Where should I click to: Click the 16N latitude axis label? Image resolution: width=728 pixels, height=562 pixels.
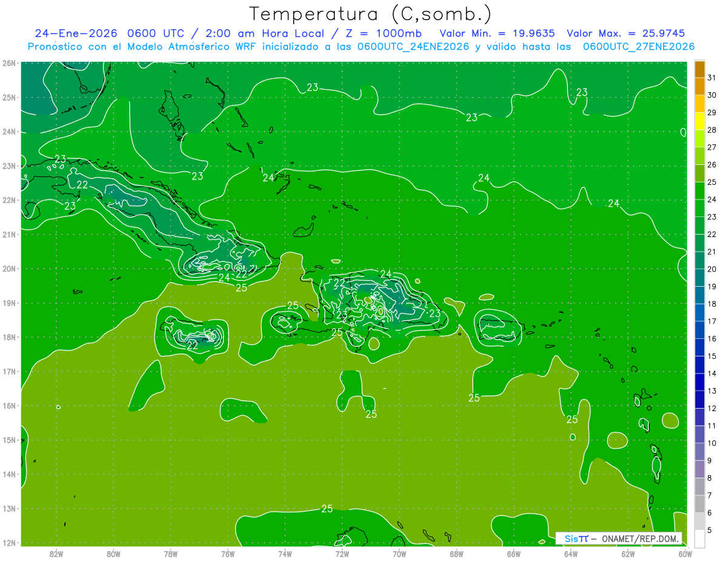coord(8,406)
